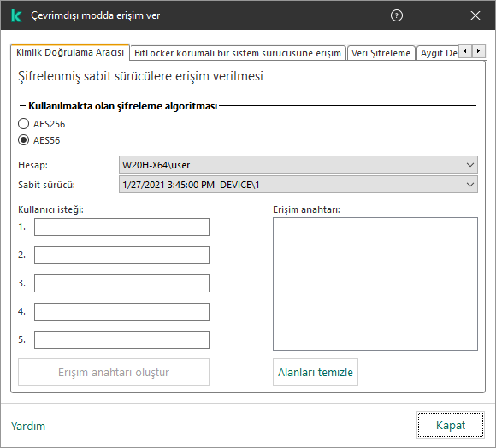Image resolution: width=496 pixels, height=448 pixels.
Task: Open the Veri Şifreleme tab
Action: pos(381,53)
